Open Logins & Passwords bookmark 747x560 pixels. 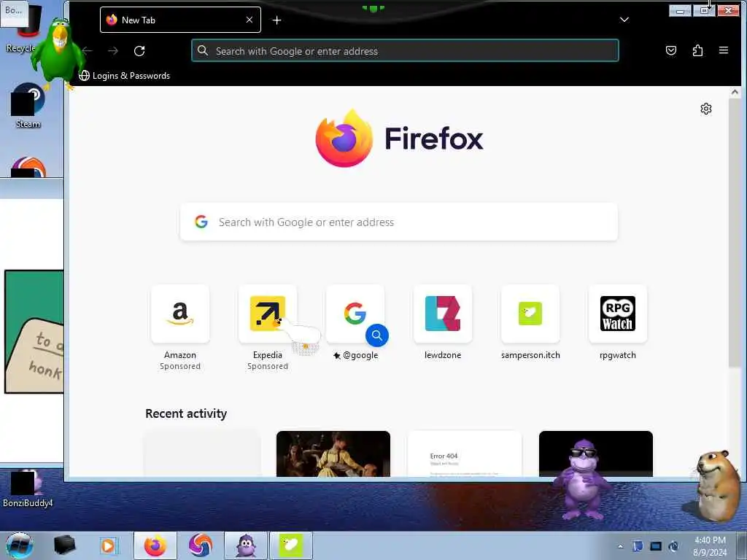pyautogui.click(x=124, y=76)
